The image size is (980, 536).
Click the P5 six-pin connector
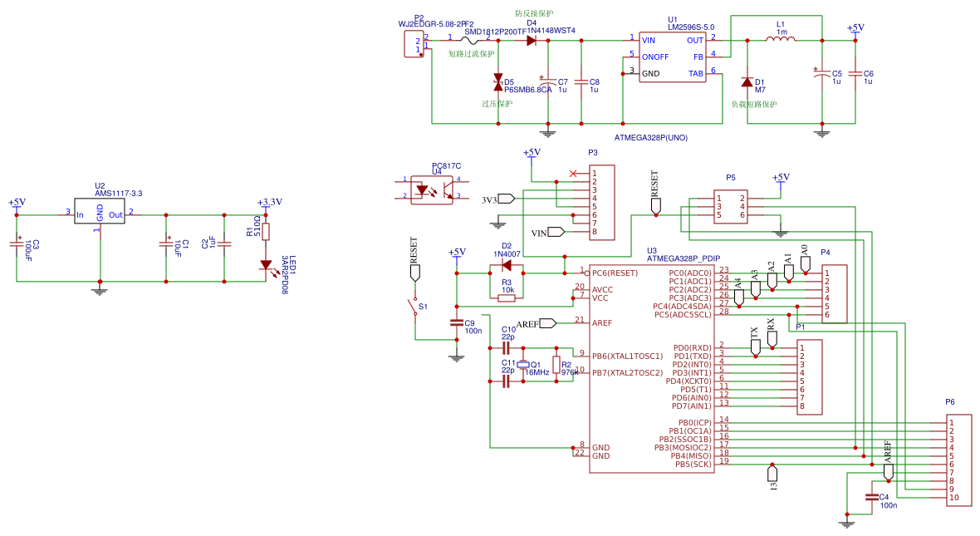coord(730,207)
